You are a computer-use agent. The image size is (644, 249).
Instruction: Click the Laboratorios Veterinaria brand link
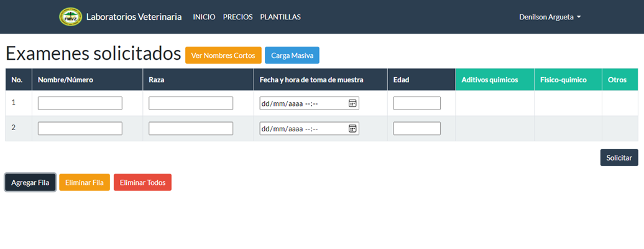pos(134,17)
